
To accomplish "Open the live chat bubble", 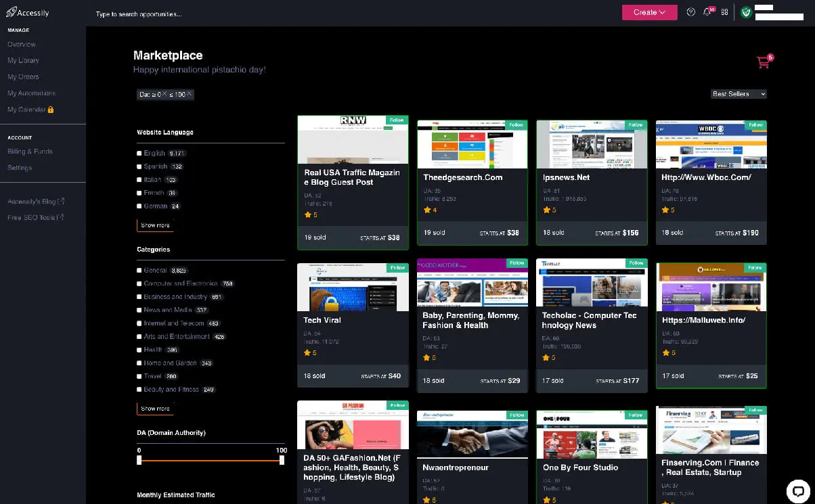I will (x=798, y=491).
